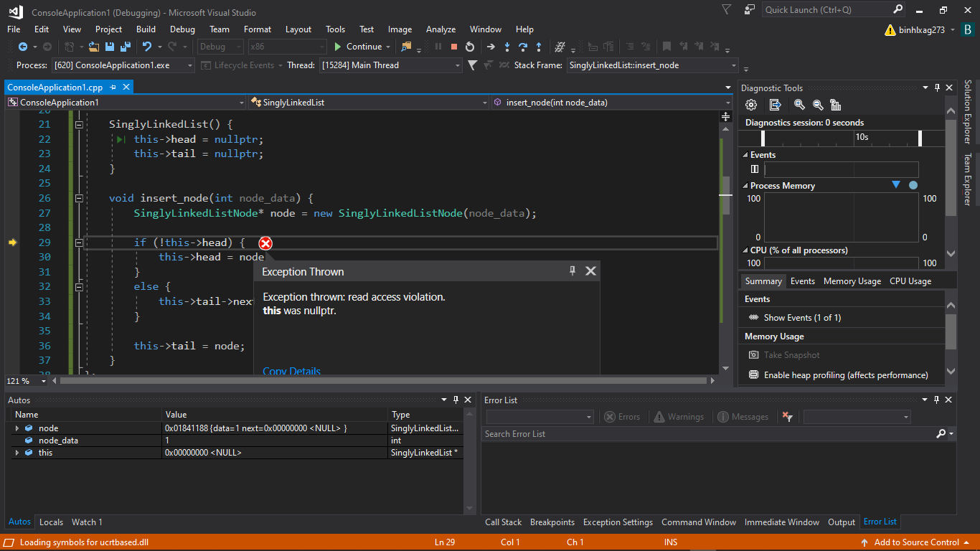Expand the 'node' variable in Autos
This screenshot has height=551, width=980.
[17, 428]
